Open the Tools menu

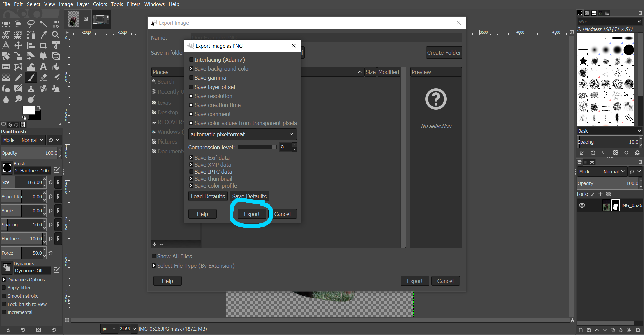117,4
